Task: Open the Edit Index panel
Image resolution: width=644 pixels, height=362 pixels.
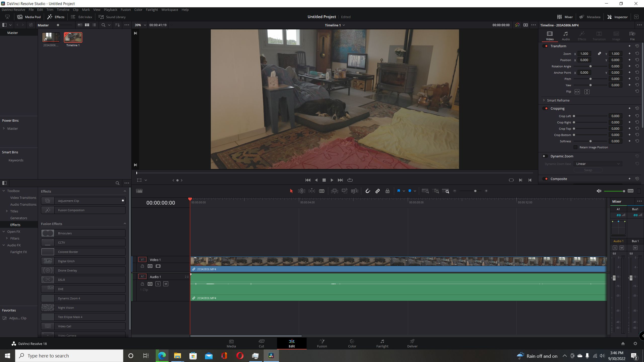Action: point(82,17)
